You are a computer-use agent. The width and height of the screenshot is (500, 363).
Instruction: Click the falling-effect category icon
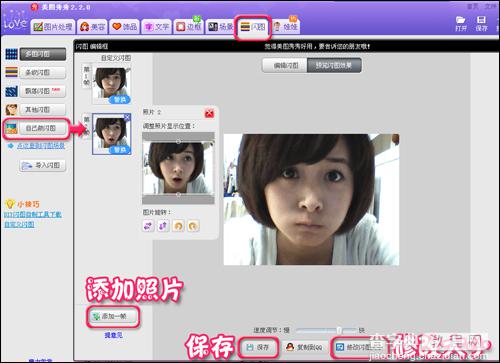(x=11, y=91)
